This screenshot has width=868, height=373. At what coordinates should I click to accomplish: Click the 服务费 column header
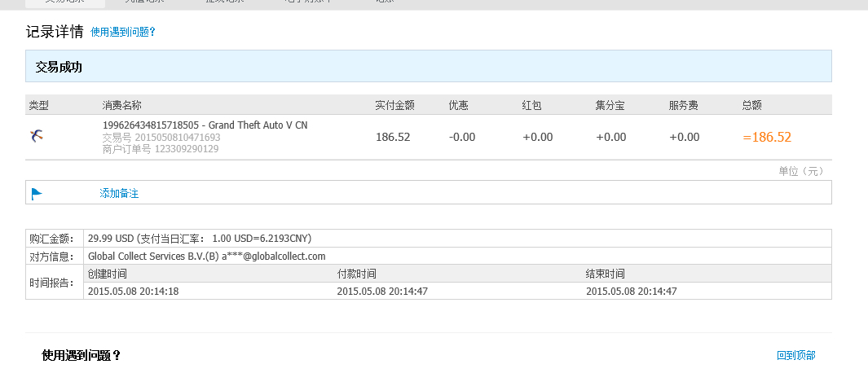pyautogui.click(x=684, y=105)
